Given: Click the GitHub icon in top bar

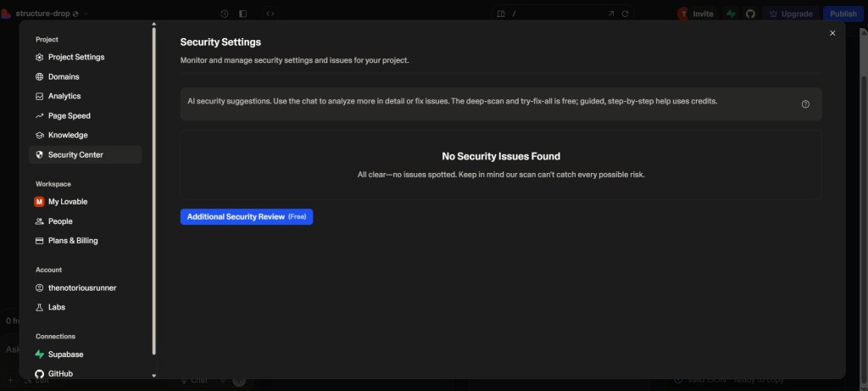Looking at the screenshot, I should pos(750,14).
